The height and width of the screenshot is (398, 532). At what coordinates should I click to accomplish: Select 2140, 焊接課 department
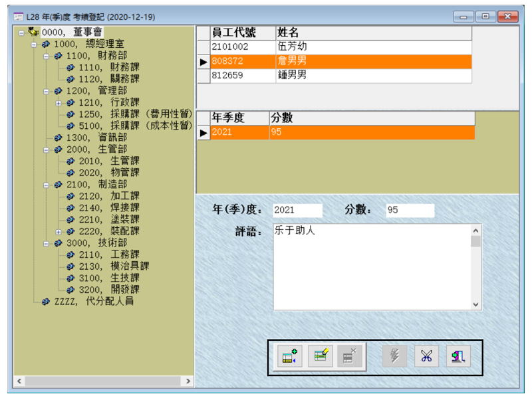tap(109, 207)
